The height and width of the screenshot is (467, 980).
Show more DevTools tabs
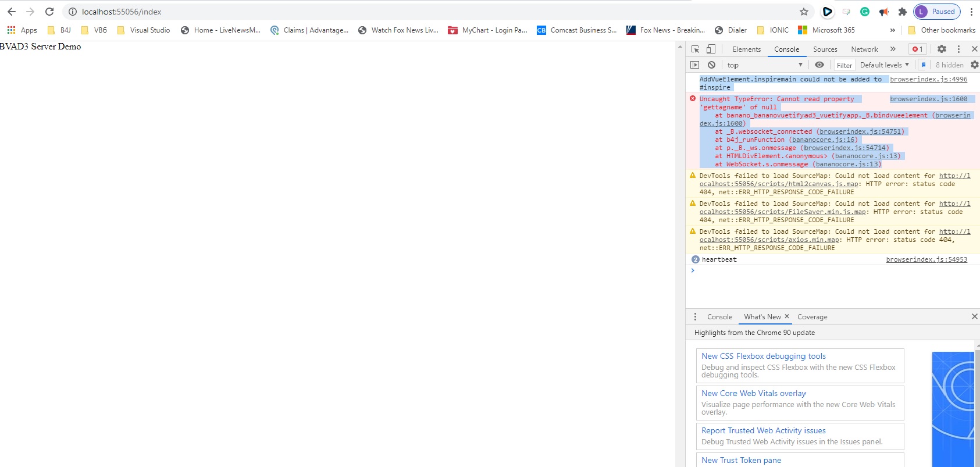click(x=893, y=49)
